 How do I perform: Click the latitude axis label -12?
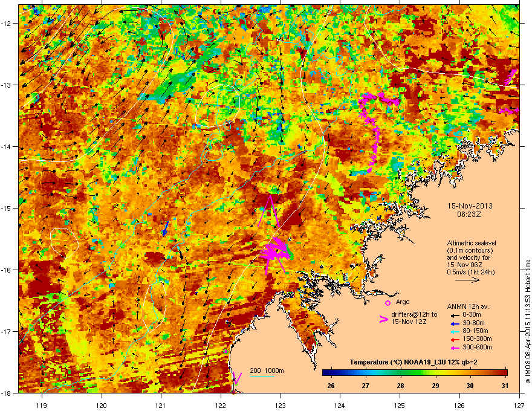coord(7,23)
